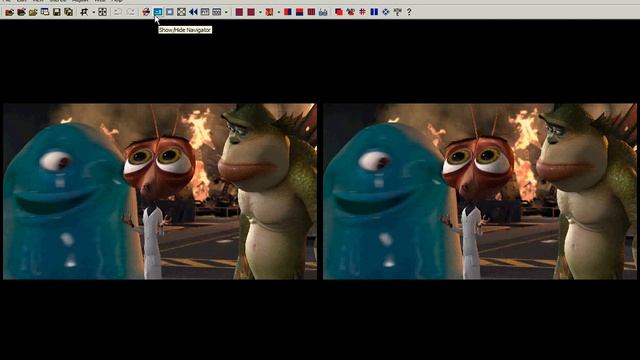Image resolution: width=640 pixels, height=360 pixels.
Task: Click the maroon square icon left of its dropdown arrow
Action: [x=251, y=12]
